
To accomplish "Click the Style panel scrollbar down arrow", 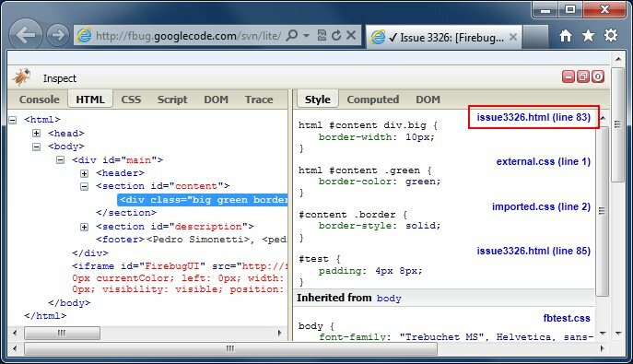I will coord(603,334).
